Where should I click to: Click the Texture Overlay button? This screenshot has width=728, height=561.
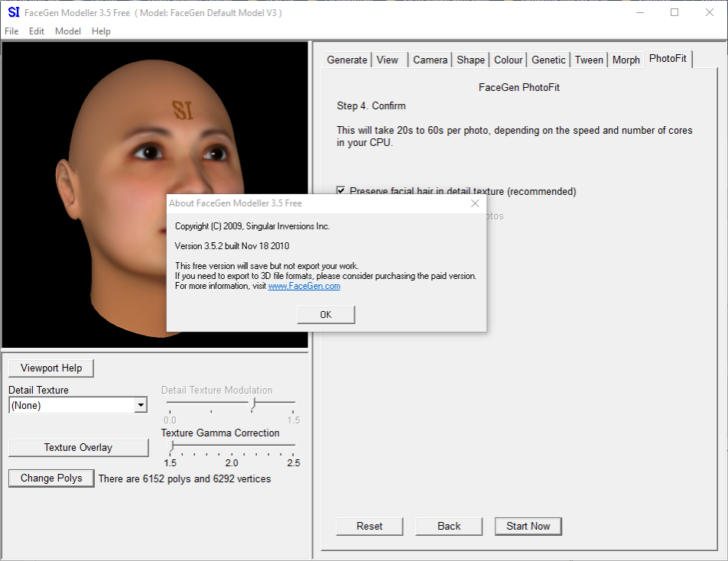pyautogui.click(x=78, y=448)
